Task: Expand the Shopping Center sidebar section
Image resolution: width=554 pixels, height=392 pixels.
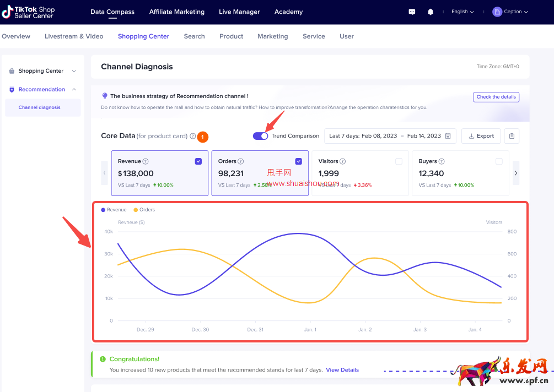Action: point(74,71)
